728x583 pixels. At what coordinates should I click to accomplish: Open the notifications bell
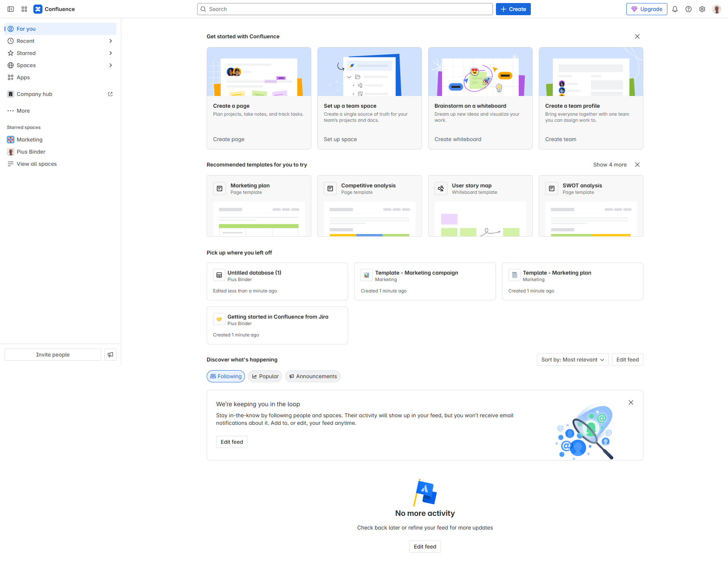(x=675, y=9)
